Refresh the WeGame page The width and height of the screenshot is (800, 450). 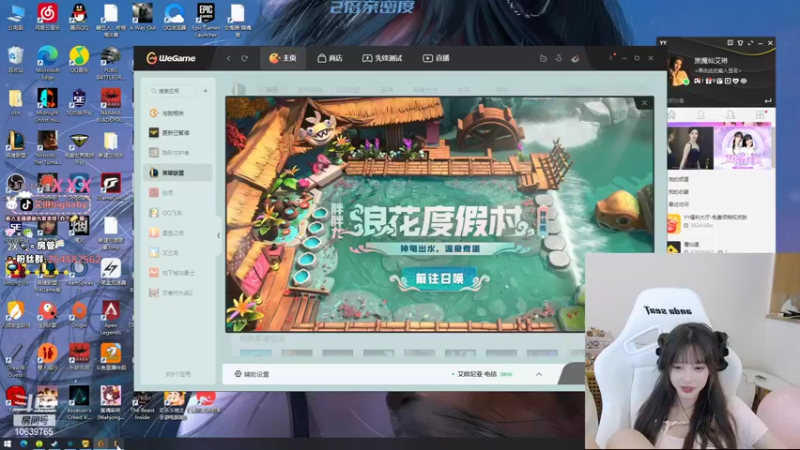[244, 58]
